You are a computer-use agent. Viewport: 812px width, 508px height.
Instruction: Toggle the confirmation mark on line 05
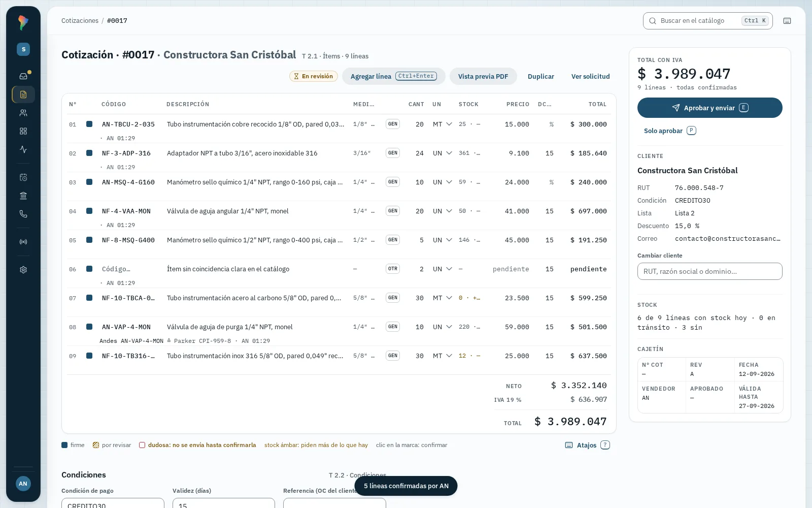pyautogui.click(x=89, y=240)
